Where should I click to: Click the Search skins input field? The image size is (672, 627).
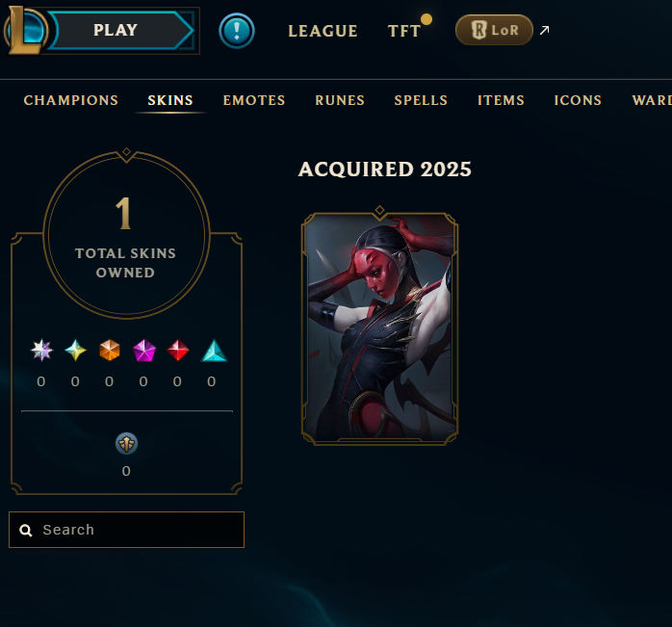tap(126, 530)
